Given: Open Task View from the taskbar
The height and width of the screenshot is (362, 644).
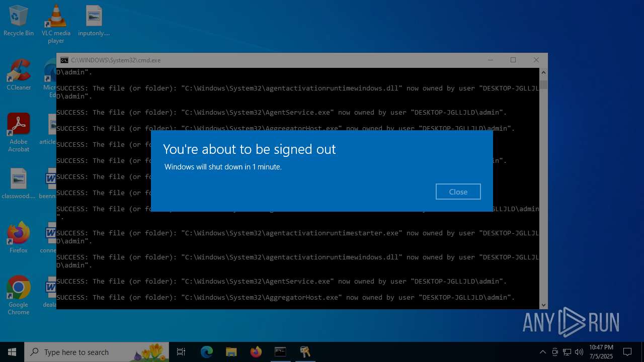Looking at the screenshot, I should pos(181,352).
